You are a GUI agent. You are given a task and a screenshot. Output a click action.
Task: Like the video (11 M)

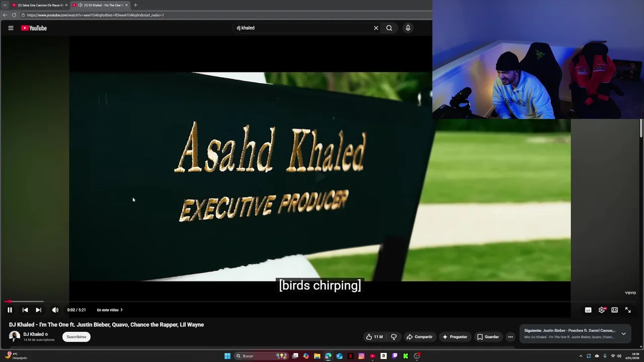tap(374, 337)
